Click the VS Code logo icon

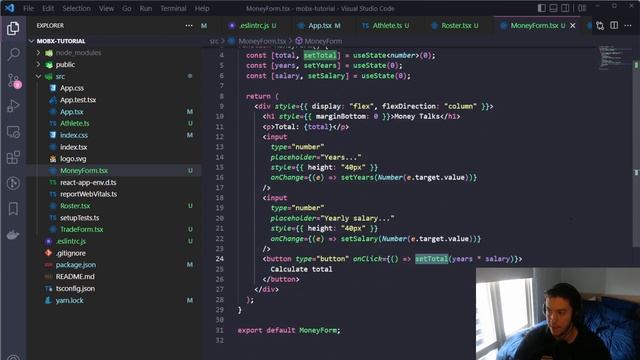pos(10,8)
